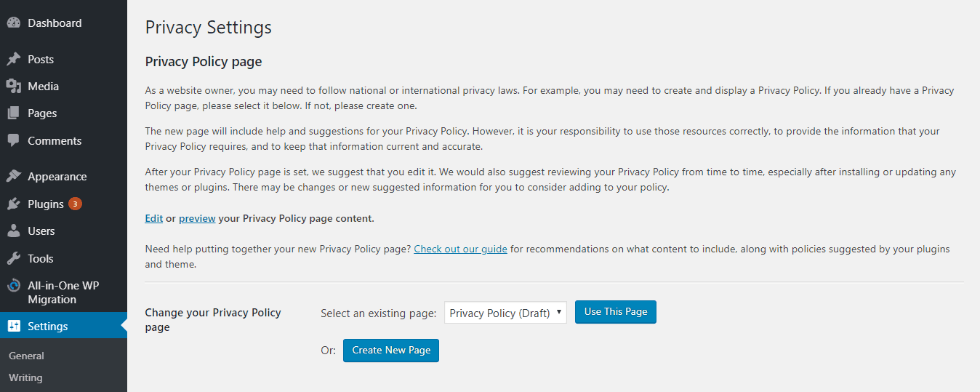Viewport: 980px width, 392px height.
Task: Click the Dashboard gauge icon
Action: 14,23
